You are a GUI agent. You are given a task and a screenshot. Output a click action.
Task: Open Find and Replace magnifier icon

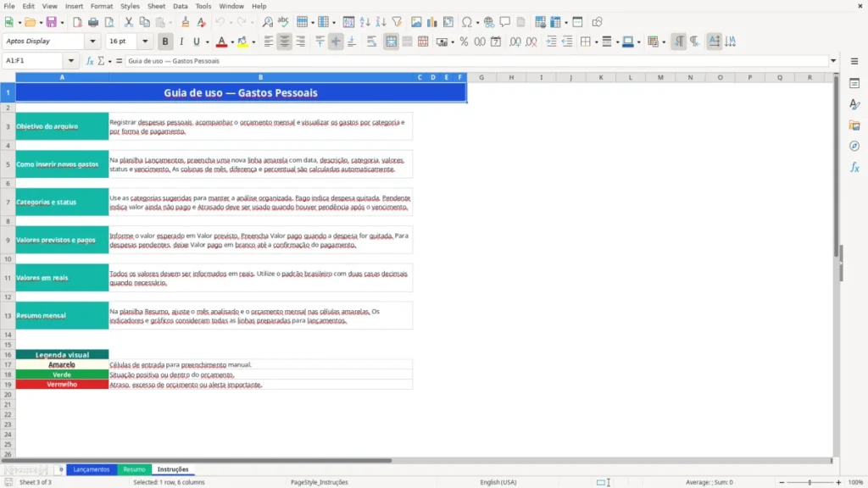click(267, 22)
